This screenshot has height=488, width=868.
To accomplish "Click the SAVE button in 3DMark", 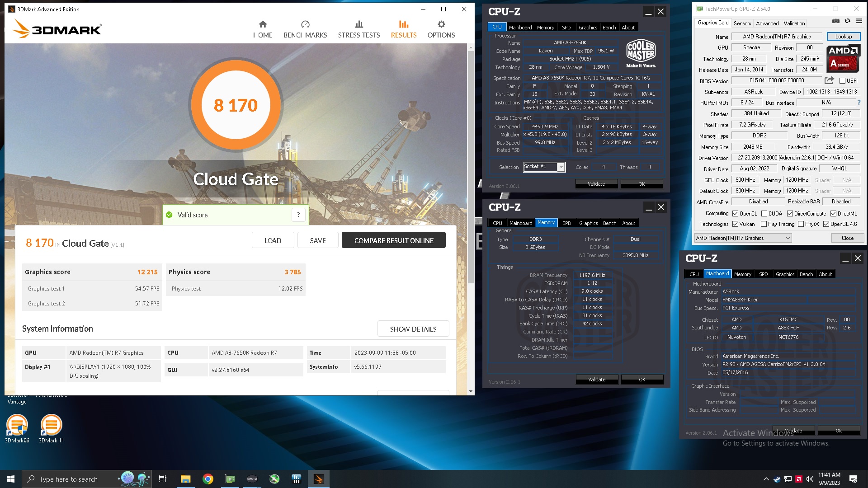I will tap(318, 240).
